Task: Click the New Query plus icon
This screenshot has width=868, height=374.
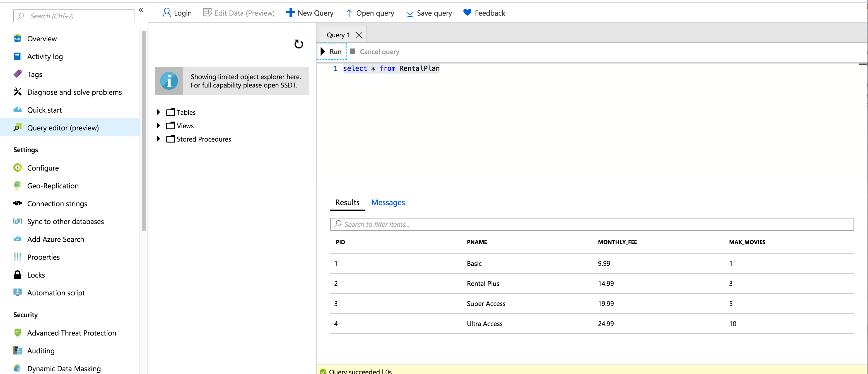Action: tap(290, 13)
